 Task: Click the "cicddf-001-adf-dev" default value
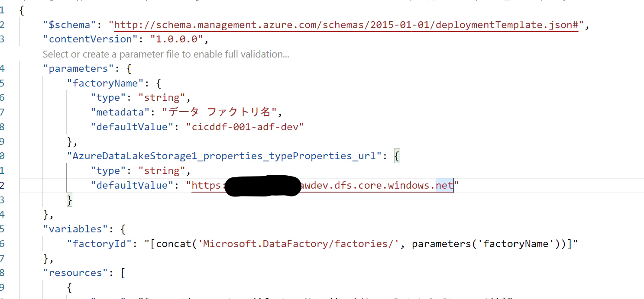point(245,127)
